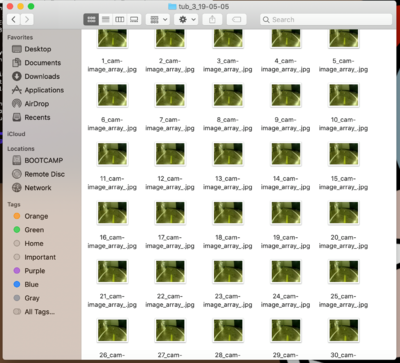Select thumbnail of 7_cam-image_array_.jpg
This screenshot has height=363, width=400.
point(170,95)
